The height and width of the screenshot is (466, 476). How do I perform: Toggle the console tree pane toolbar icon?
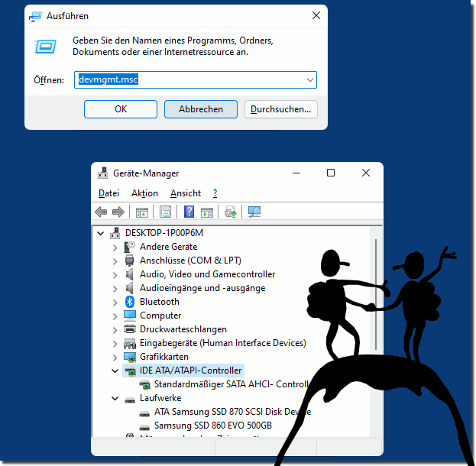(x=142, y=212)
